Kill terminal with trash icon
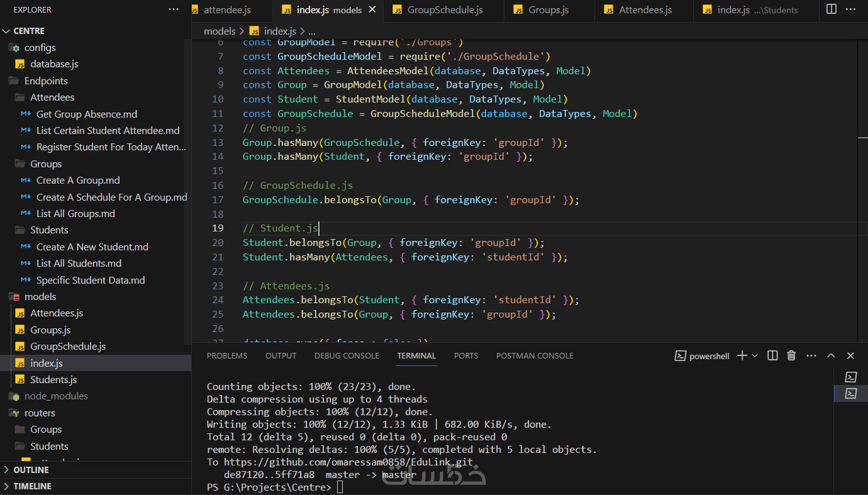This screenshot has width=868, height=495. tap(791, 356)
